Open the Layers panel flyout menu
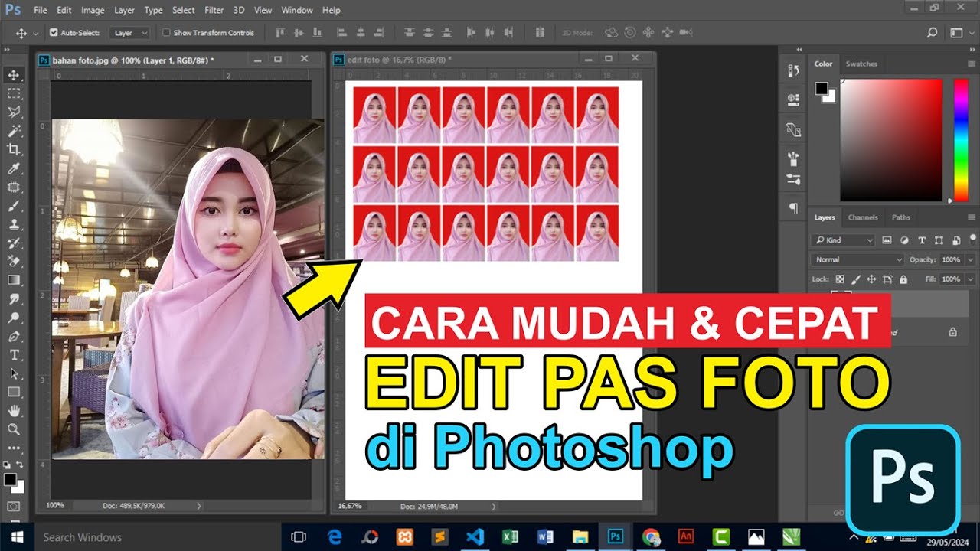980x551 pixels. pos(971,217)
